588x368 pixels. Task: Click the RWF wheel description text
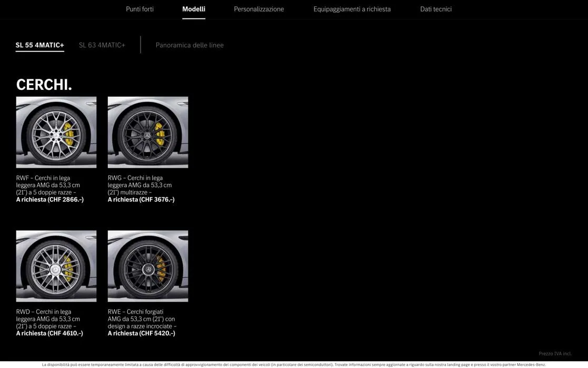point(48,185)
